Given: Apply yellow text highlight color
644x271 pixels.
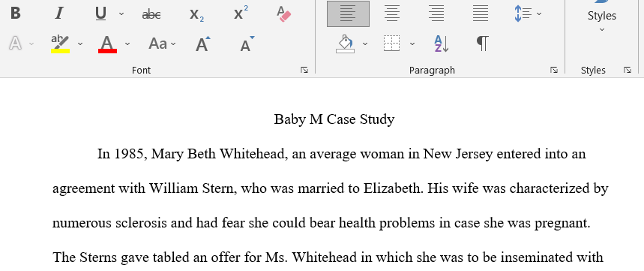Looking at the screenshot, I should pyautogui.click(x=60, y=44).
